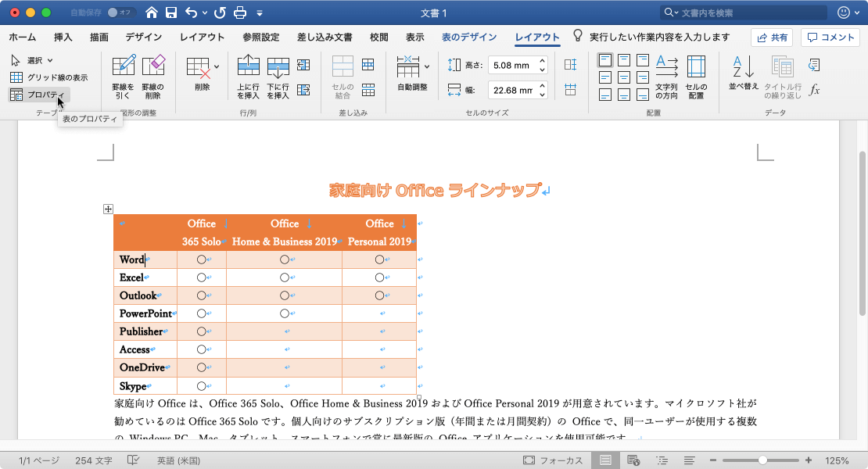The height and width of the screenshot is (469, 868).
Task: Adjust the zoom slider handle
Action: coord(762,460)
